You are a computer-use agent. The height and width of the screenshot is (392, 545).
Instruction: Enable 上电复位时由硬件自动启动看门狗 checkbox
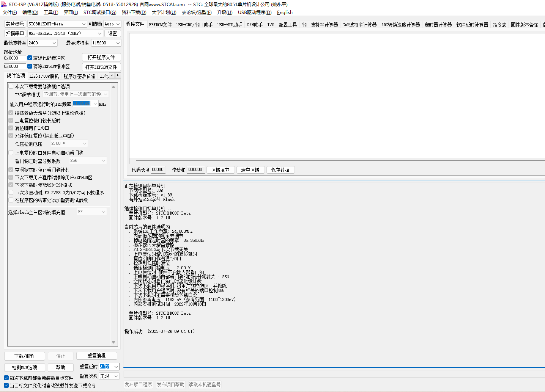tap(11, 153)
